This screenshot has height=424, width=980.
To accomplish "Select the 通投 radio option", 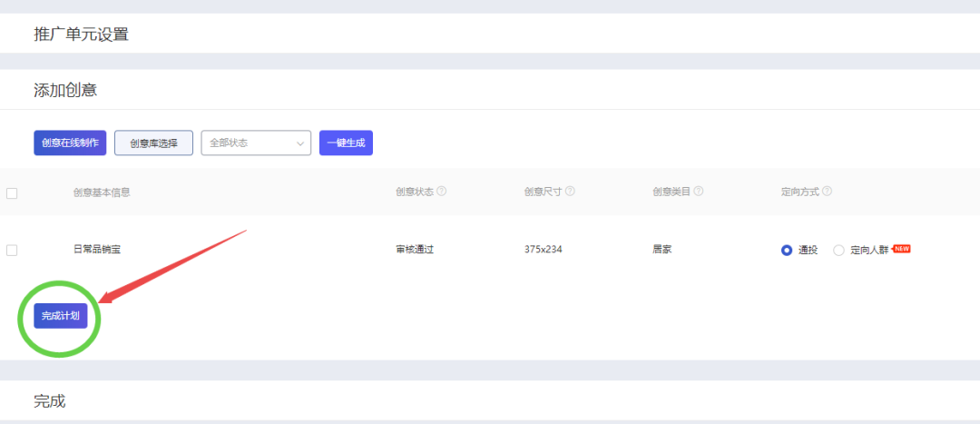I will (x=787, y=251).
